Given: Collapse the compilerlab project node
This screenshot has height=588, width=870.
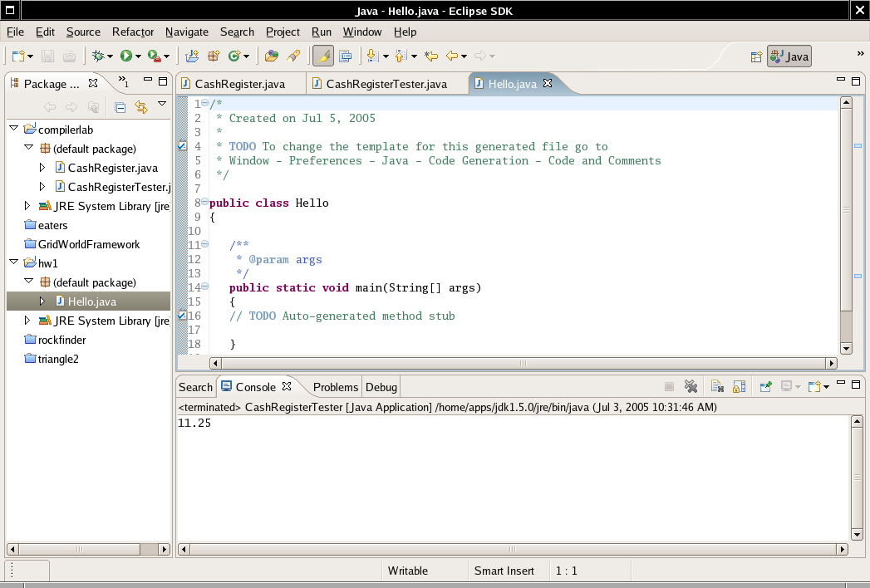Looking at the screenshot, I should click(14, 130).
